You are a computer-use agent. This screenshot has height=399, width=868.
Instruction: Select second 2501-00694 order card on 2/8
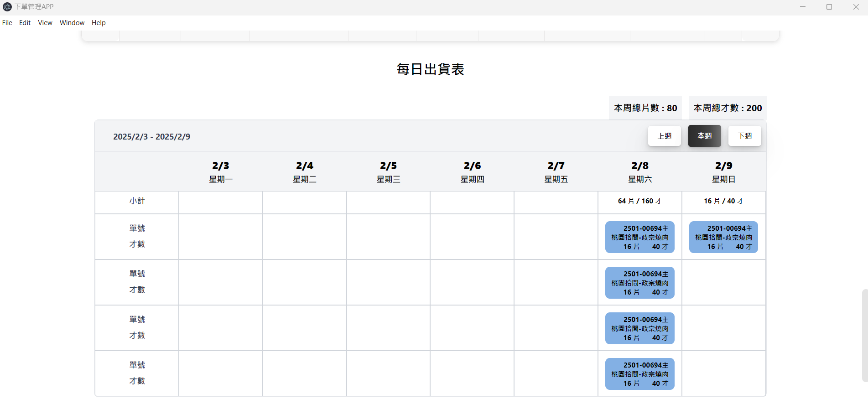pos(639,283)
